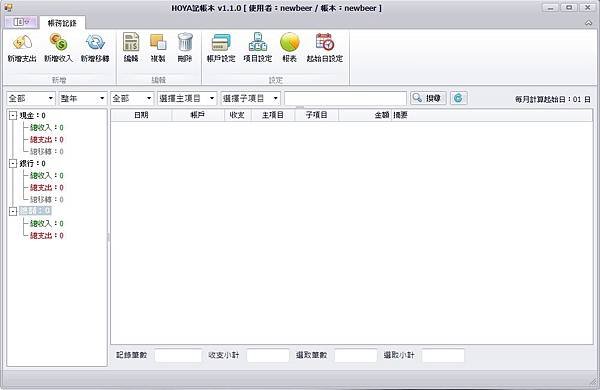Select 總支出 under 銀行
The width and height of the screenshot is (600, 390).
pos(46,188)
